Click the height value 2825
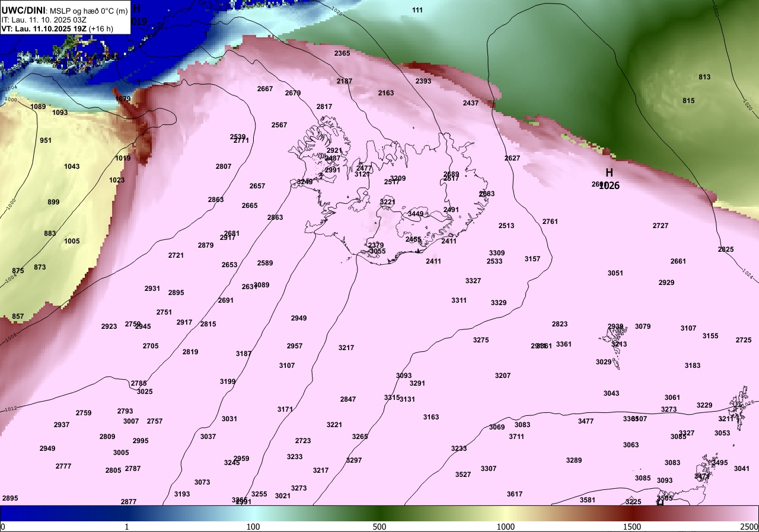The width and height of the screenshot is (759, 532). point(726,249)
